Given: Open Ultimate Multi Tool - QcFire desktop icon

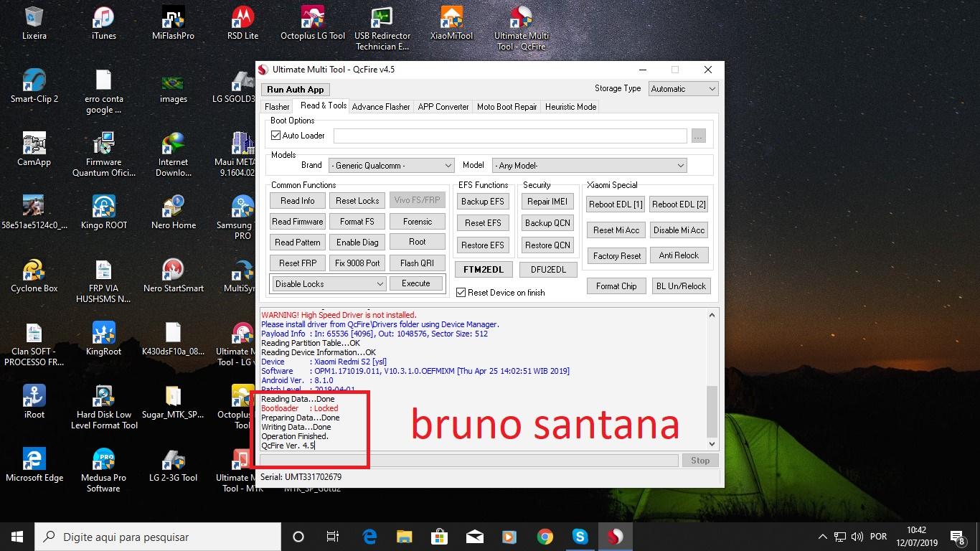Looking at the screenshot, I should (x=521, y=29).
